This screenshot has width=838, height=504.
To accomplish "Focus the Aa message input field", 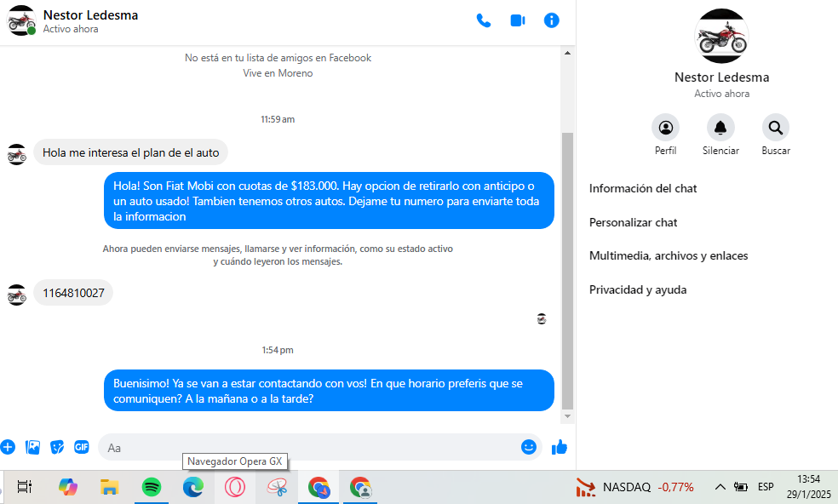I will (309, 447).
